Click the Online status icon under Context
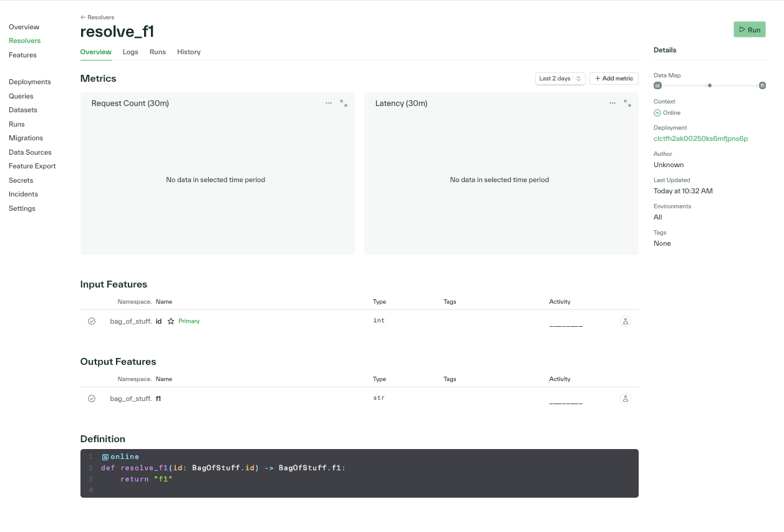 point(657,112)
